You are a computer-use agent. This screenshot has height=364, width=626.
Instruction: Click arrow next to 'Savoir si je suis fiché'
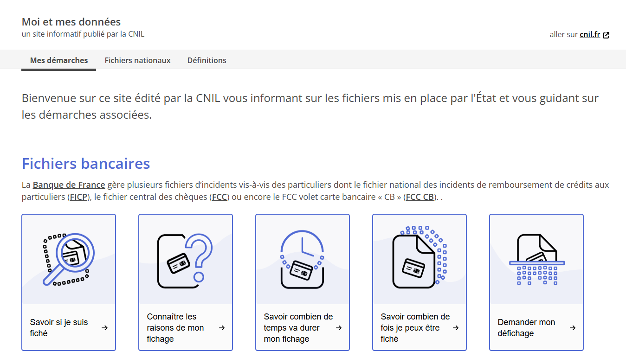tap(104, 328)
